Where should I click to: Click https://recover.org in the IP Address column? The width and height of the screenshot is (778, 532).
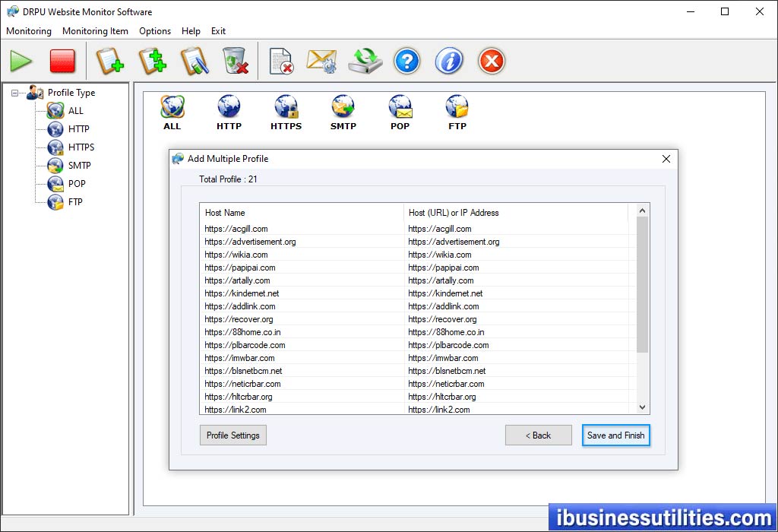tap(442, 319)
